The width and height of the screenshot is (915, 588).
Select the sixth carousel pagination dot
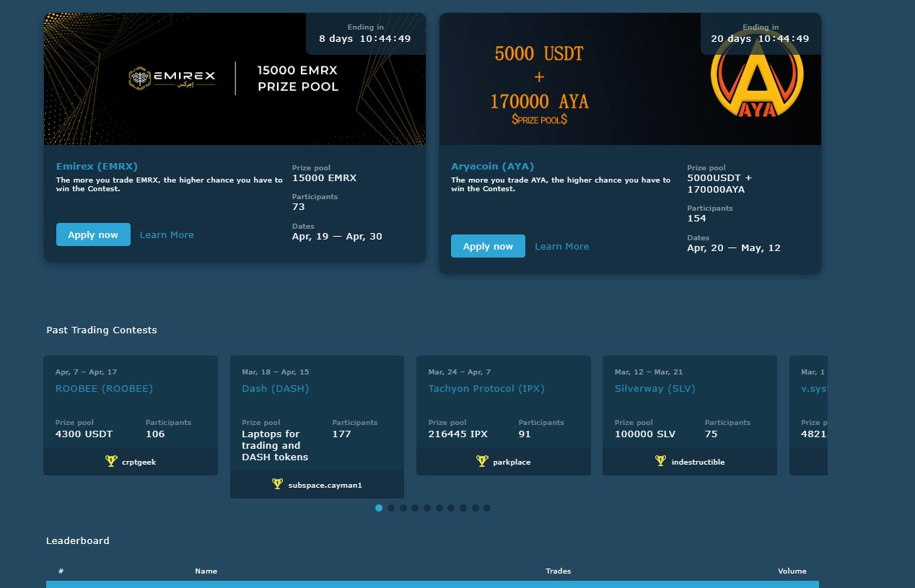pos(439,508)
